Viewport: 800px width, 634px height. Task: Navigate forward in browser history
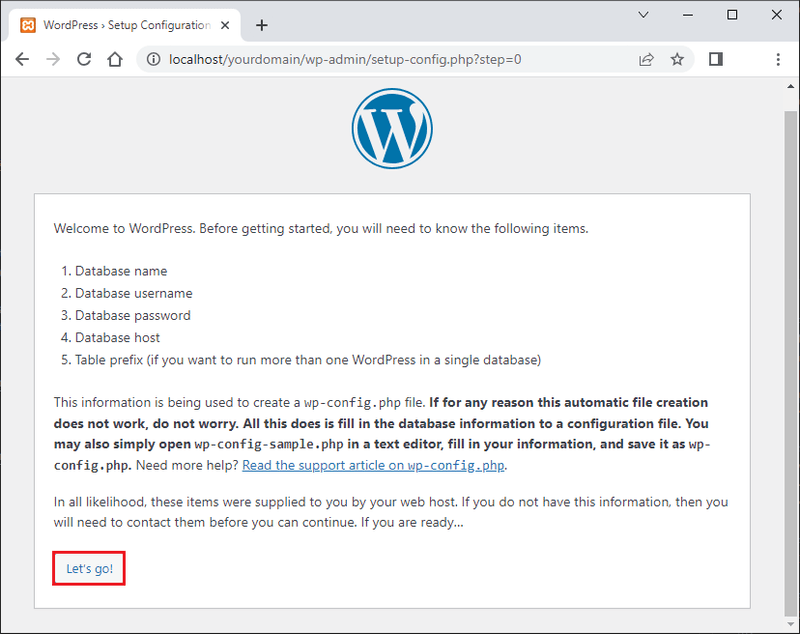pos(53,59)
